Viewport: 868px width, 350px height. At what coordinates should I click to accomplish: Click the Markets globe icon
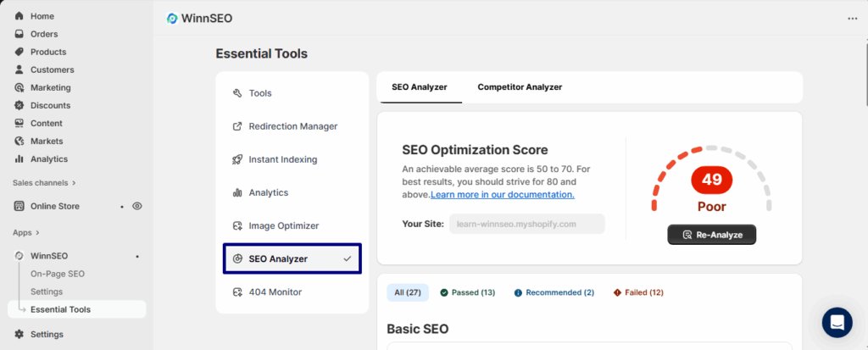tap(19, 141)
